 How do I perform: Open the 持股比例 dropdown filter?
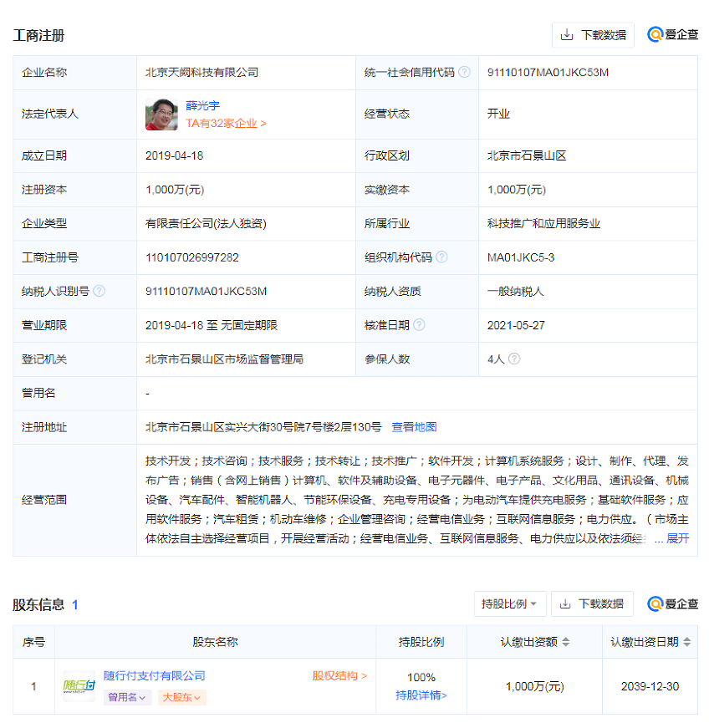pos(510,603)
